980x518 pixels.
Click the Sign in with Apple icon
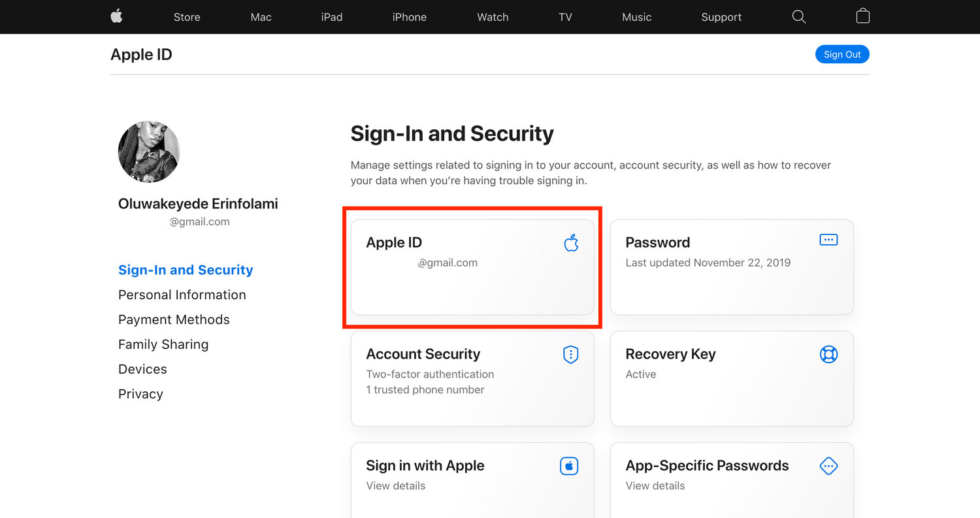coord(569,466)
